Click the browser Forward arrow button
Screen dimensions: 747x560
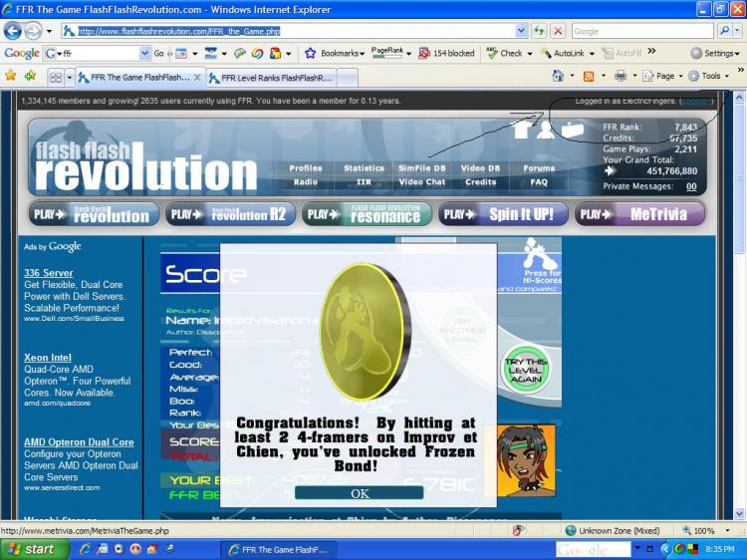(x=33, y=32)
